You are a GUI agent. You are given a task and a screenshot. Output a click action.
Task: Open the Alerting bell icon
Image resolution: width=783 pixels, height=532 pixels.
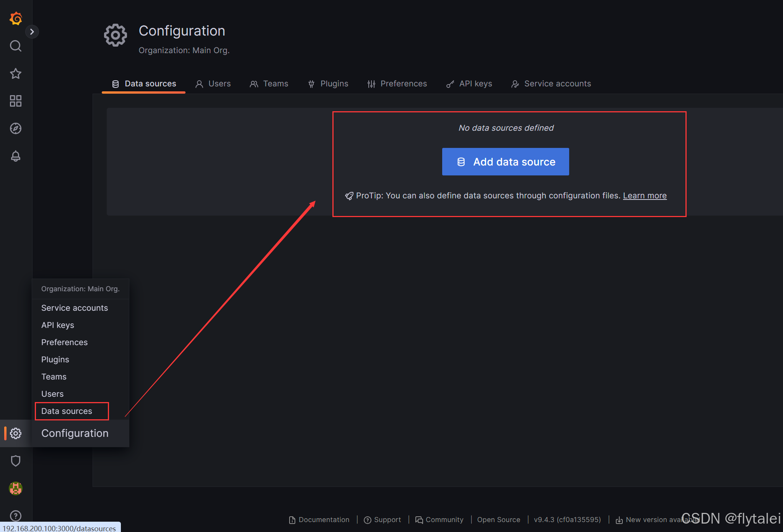[16, 156]
